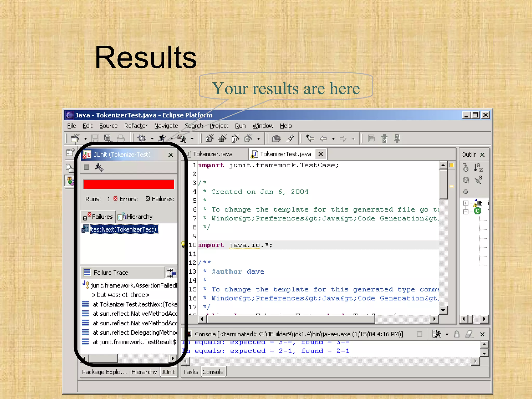Open the Refactor menu

click(136, 126)
